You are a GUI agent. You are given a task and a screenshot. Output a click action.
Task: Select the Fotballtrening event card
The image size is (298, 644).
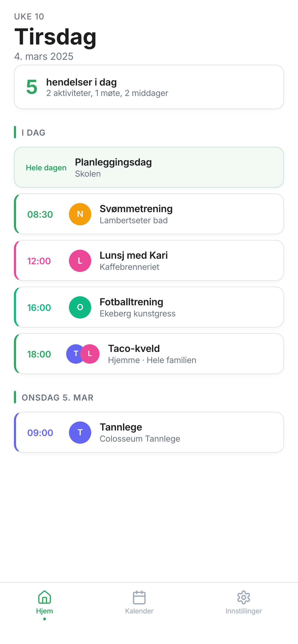click(149, 307)
